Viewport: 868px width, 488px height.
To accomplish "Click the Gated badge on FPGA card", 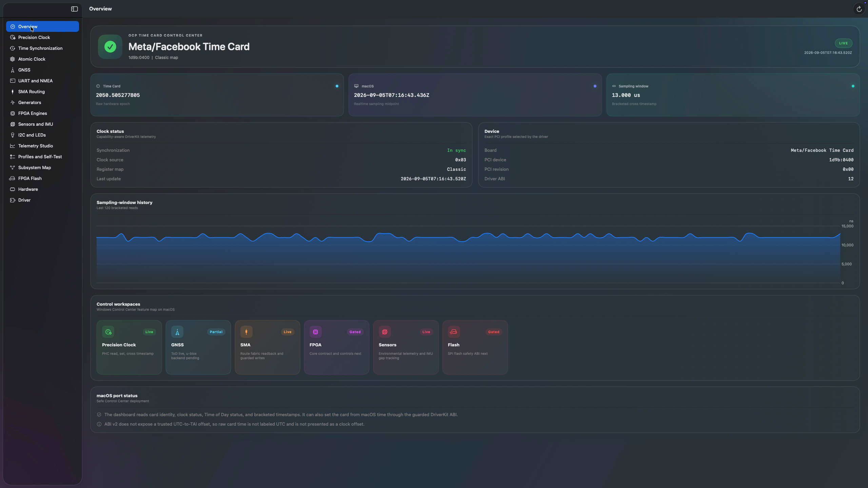I will pos(355,332).
